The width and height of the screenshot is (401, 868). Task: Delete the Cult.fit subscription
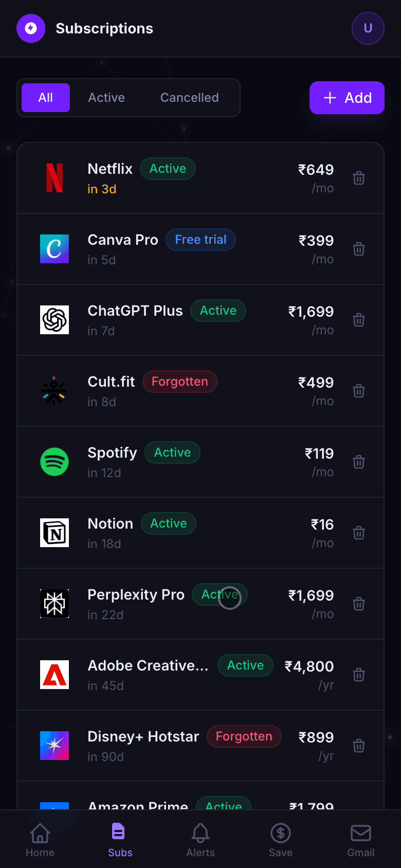358,390
